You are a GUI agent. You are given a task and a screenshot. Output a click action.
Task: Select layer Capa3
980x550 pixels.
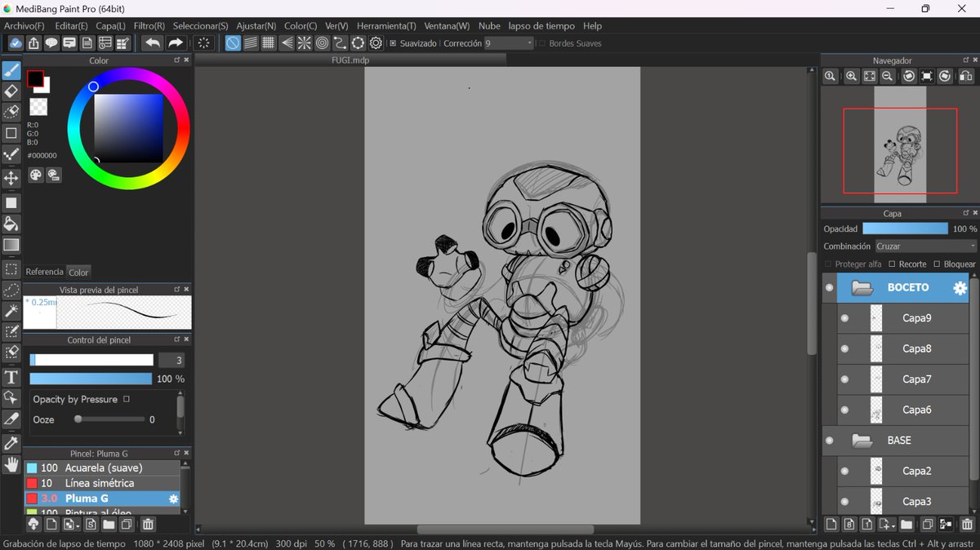click(903, 501)
